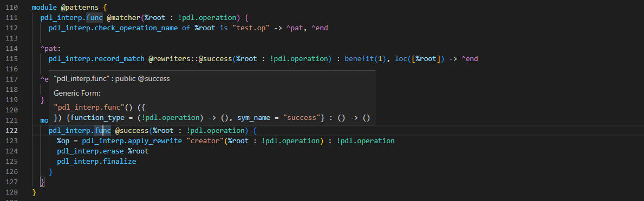Place cursor on record_match operation
This screenshot has height=201, width=644.
[x=120, y=58]
